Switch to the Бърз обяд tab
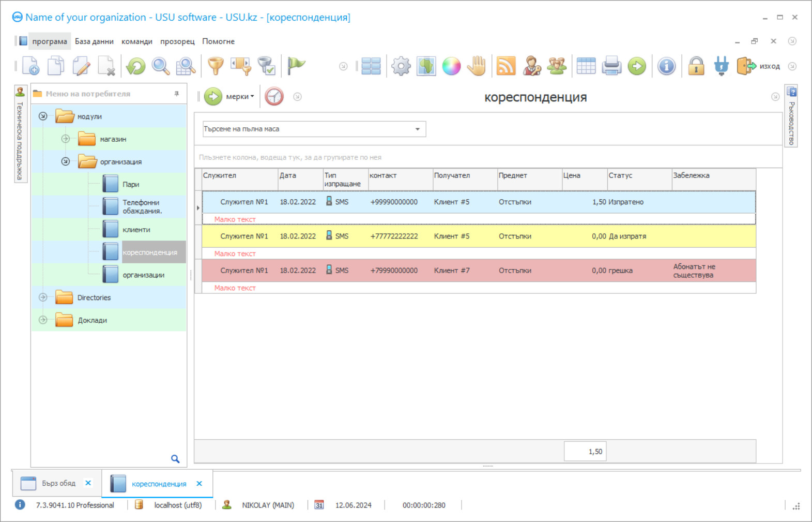 58,483
